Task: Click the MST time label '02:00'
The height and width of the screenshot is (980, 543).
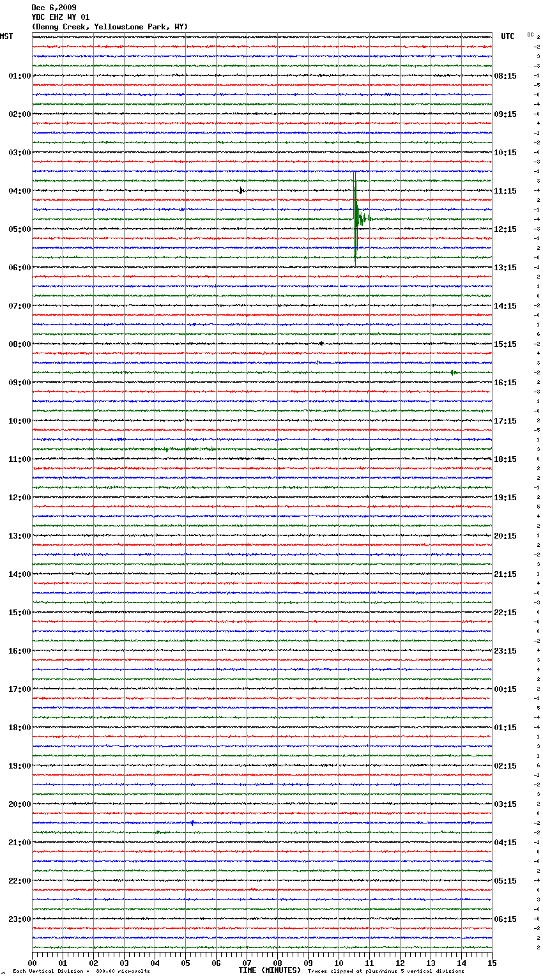Action: pyautogui.click(x=20, y=114)
